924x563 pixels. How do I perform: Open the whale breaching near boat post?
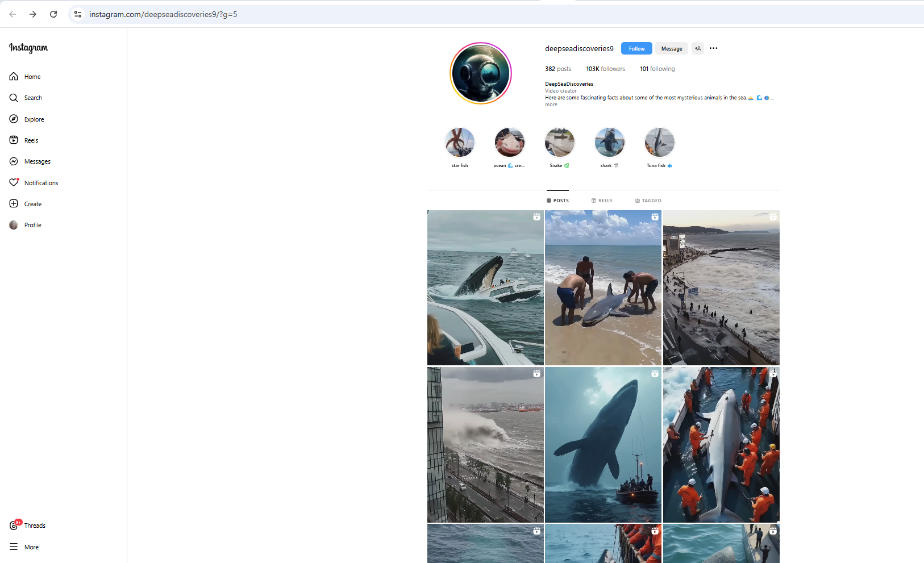tap(485, 287)
